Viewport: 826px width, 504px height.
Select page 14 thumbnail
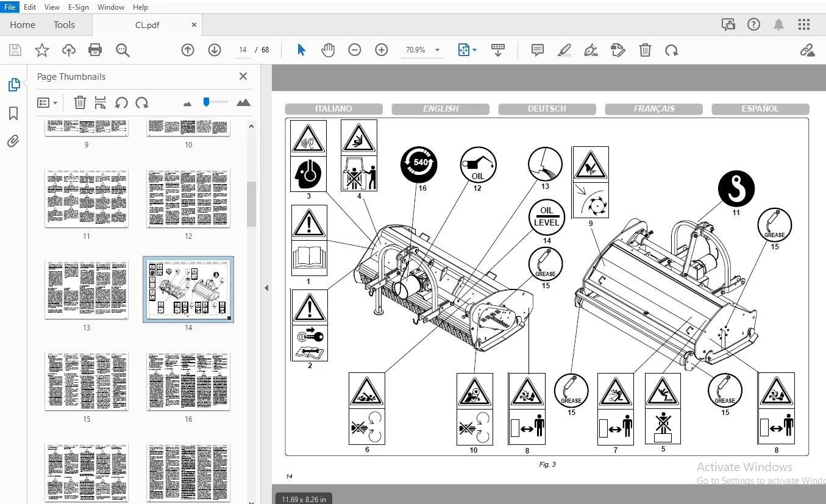pyautogui.click(x=188, y=289)
